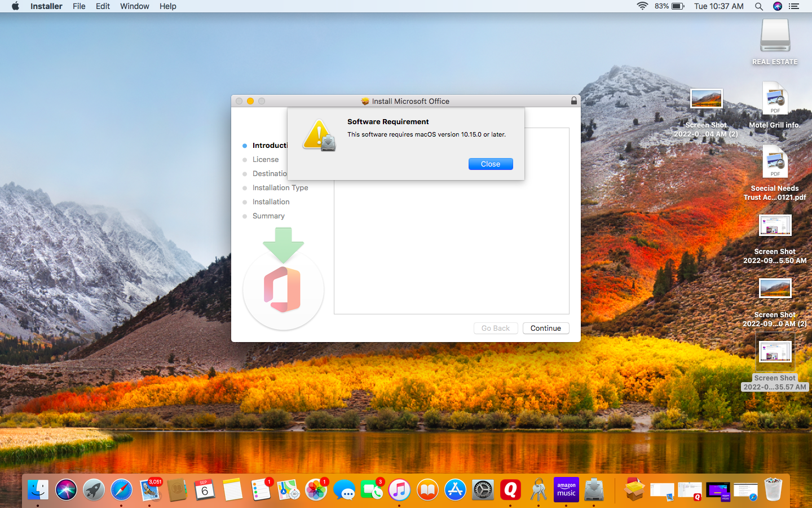Select the Summary step in the sidebar
This screenshot has height=508, width=812.
coord(268,216)
